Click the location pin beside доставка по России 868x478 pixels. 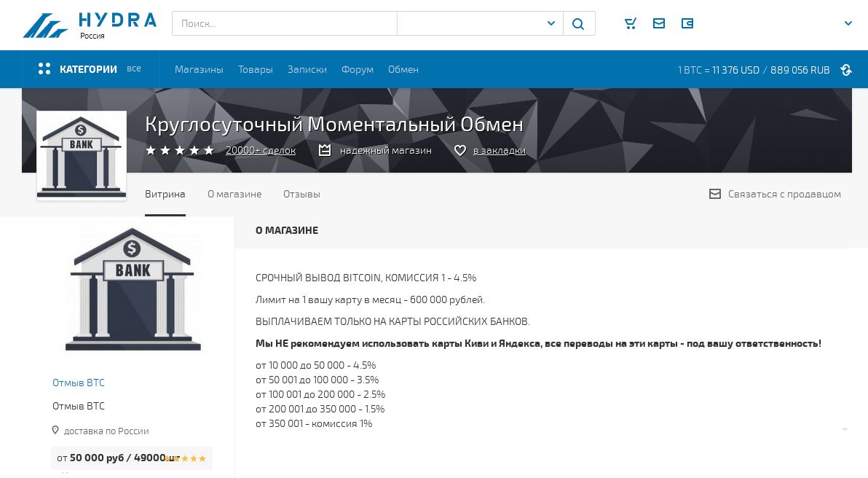55,431
